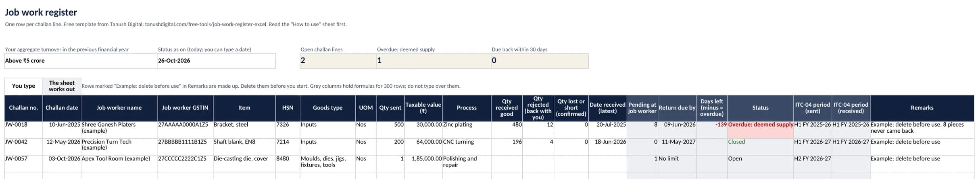Select challan cell JW-0042
The image size is (980, 179).
[23, 147]
